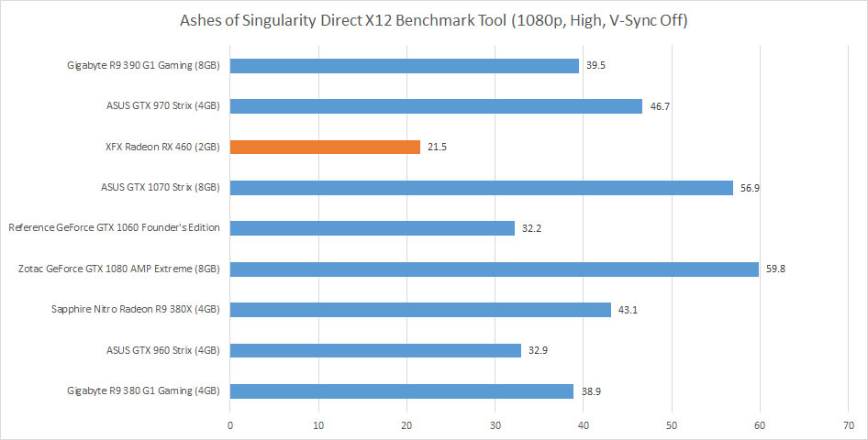868x440 pixels.
Task: Click the 40 axis tick label
Action: pyautogui.click(x=584, y=425)
